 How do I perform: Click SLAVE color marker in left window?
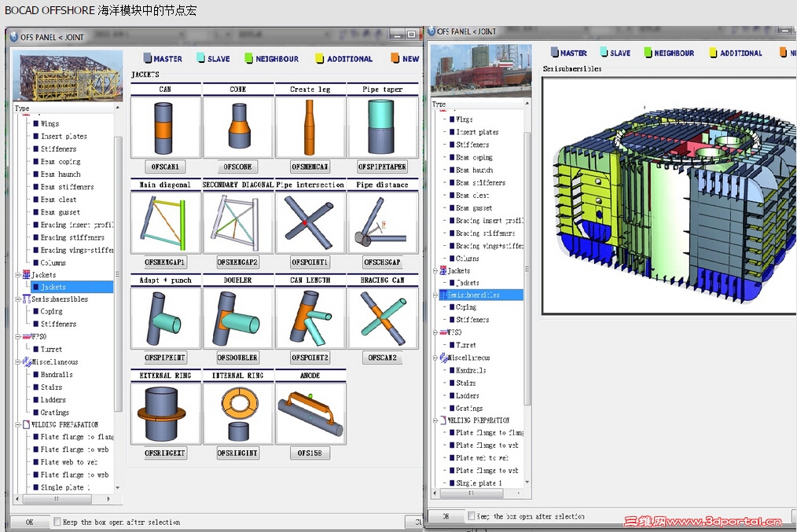200,58
